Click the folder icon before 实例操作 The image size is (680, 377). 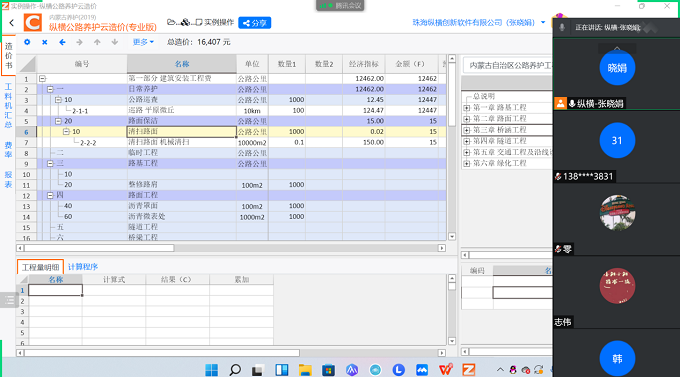(171, 22)
